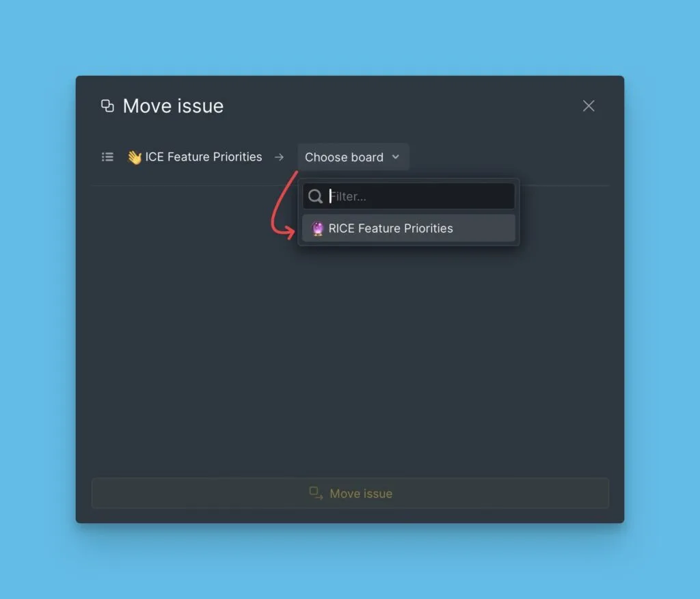
Task: Click the Choose board label text
Action: coord(345,157)
